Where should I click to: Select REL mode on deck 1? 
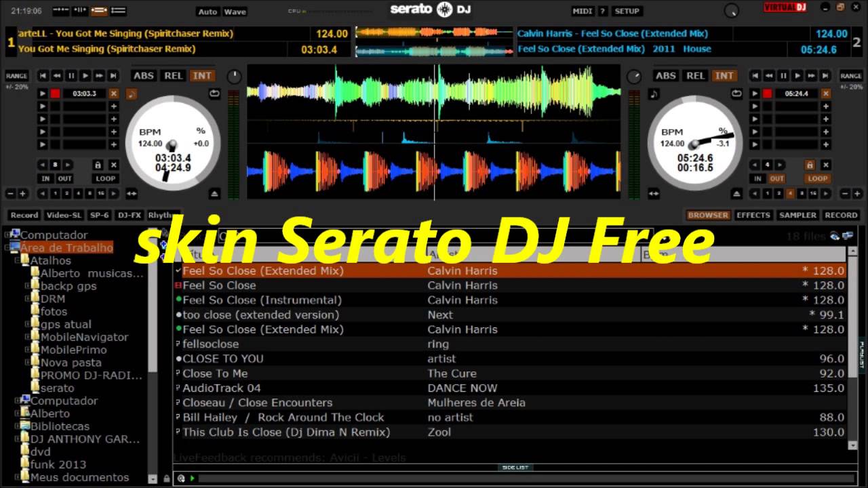174,76
